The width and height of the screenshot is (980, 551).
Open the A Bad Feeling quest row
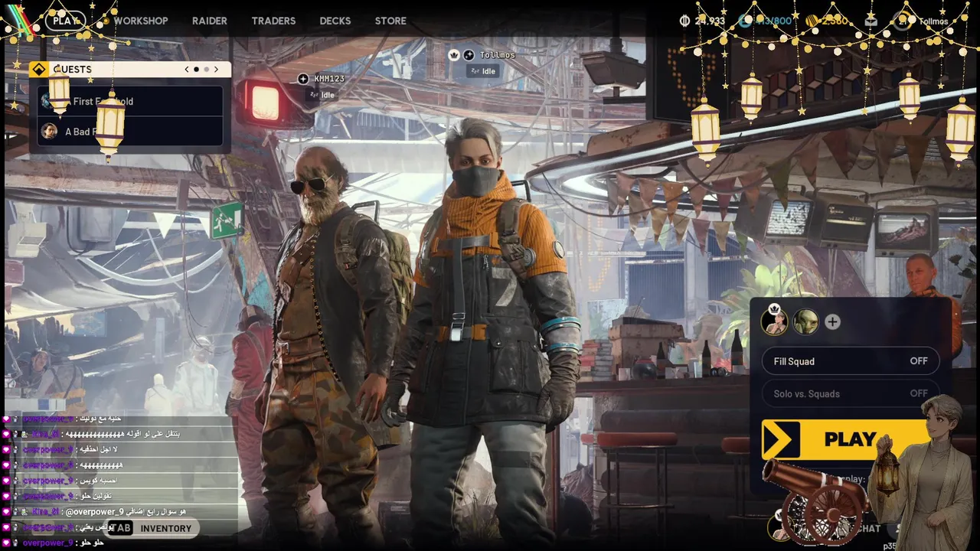click(129, 131)
